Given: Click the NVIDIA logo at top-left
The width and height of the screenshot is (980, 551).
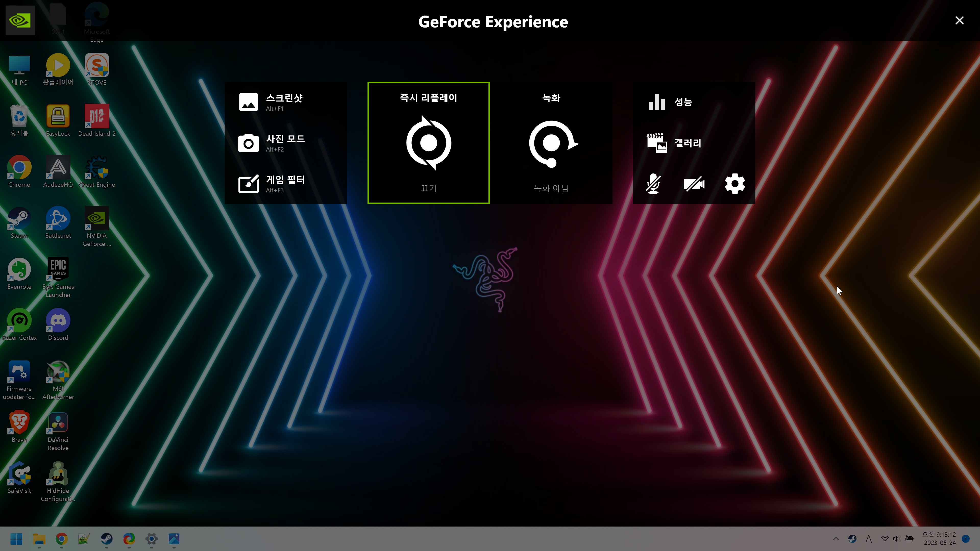Looking at the screenshot, I should pyautogui.click(x=20, y=20).
